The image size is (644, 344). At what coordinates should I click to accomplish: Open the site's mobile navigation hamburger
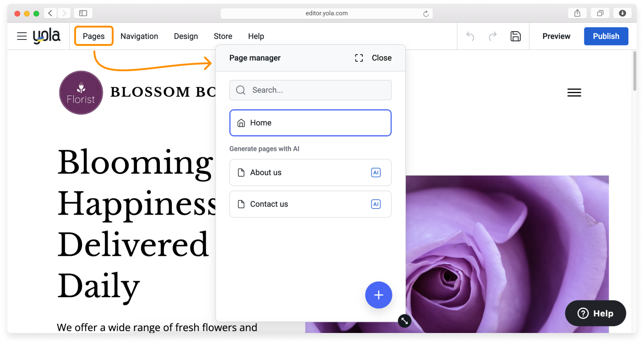[x=574, y=93]
